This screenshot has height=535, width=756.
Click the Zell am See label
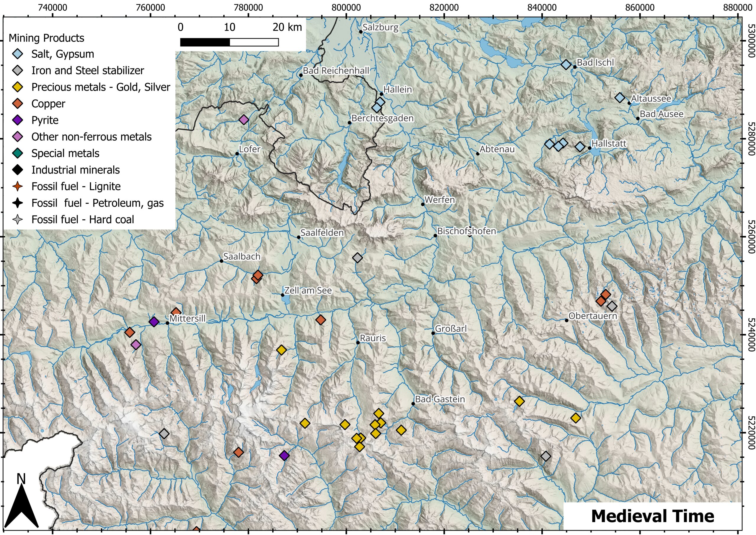[308, 291]
